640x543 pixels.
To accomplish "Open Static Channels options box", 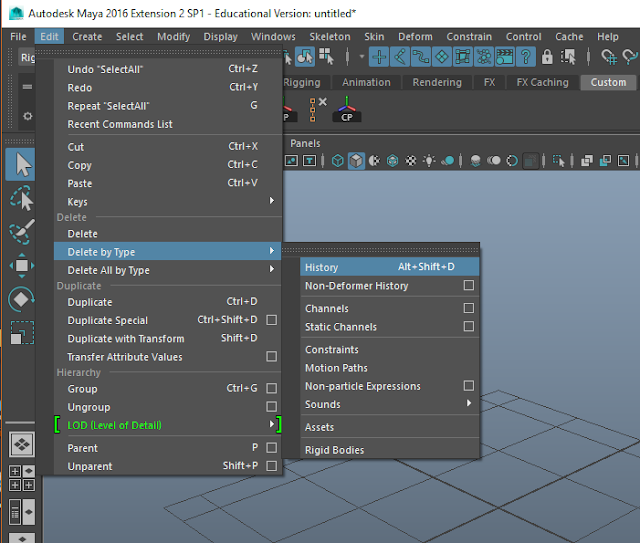I will (469, 326).
